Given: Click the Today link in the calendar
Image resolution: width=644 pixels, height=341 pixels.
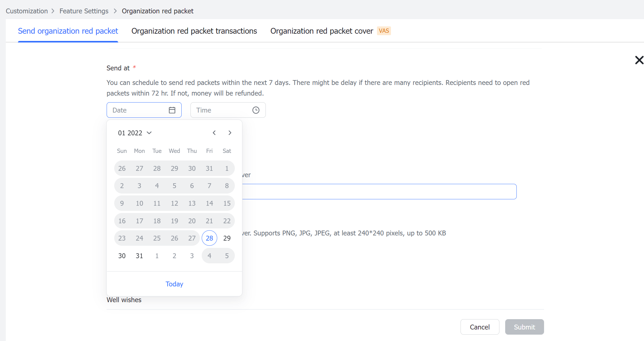Looking at the screenshot, I should click(x=174, y=284).
